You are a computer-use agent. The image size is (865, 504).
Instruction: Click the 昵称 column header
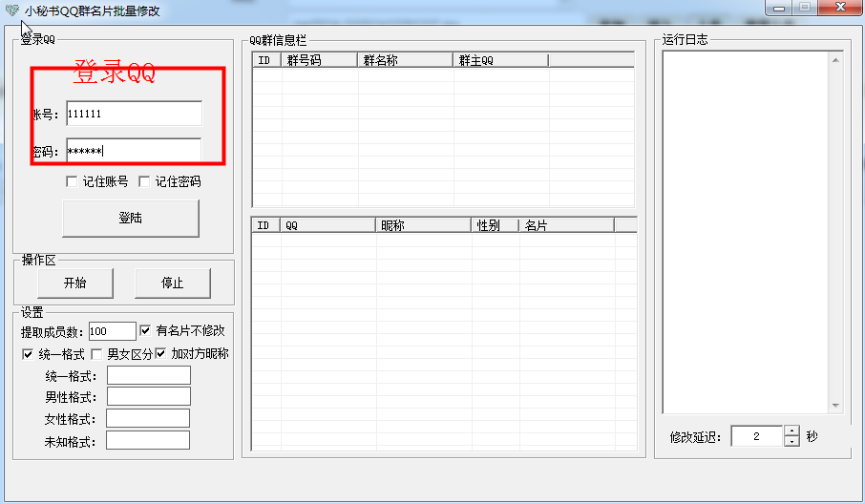[424, 225]
